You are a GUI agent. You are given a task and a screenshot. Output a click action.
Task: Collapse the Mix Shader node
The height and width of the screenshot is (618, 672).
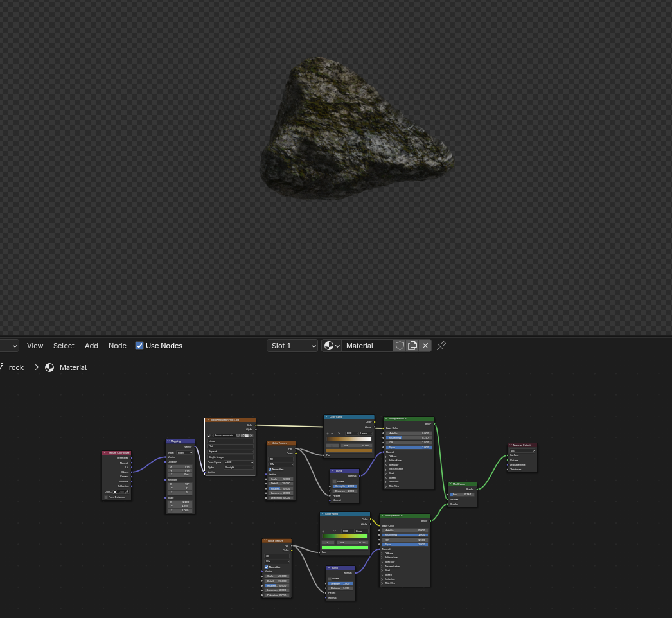coord(450,484)
